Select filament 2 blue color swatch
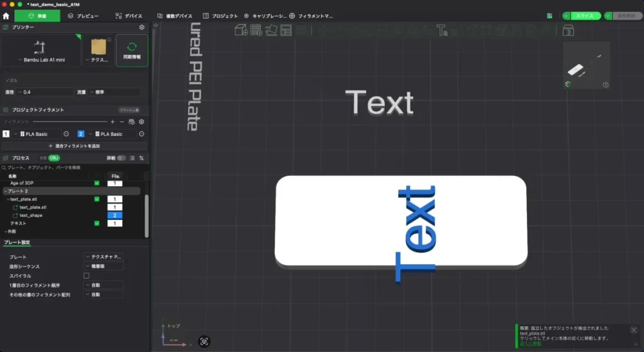The height and width of the screenshot is (352, 644). (x=80, y=134)
